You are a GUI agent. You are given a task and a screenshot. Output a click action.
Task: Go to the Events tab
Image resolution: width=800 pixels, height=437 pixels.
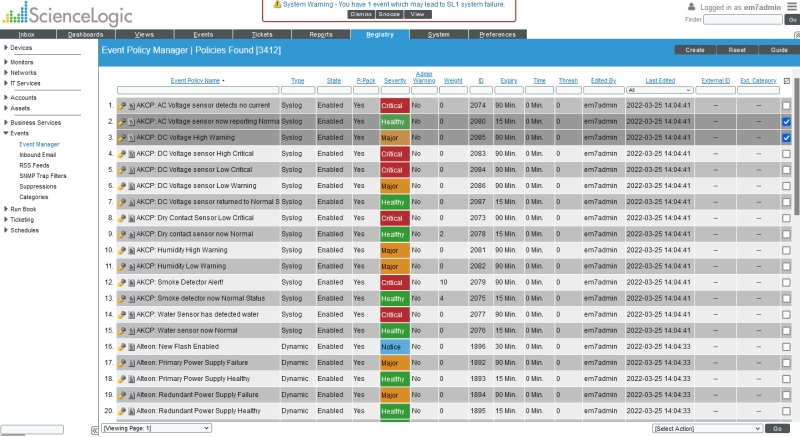(x=203, y=35)
